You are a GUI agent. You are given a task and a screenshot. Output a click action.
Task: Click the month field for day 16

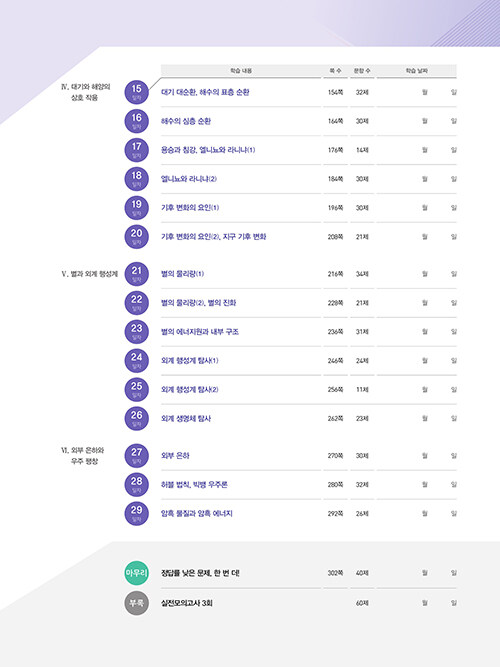point(424,121)
